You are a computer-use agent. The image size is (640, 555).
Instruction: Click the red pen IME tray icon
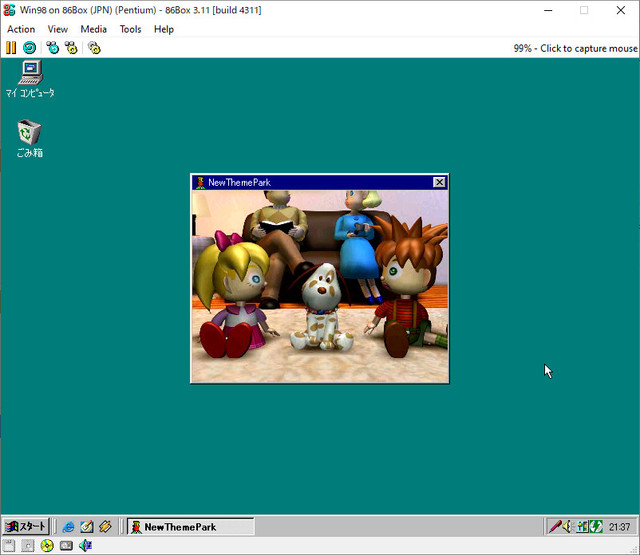pyautogui.click(x=555, y=526)
